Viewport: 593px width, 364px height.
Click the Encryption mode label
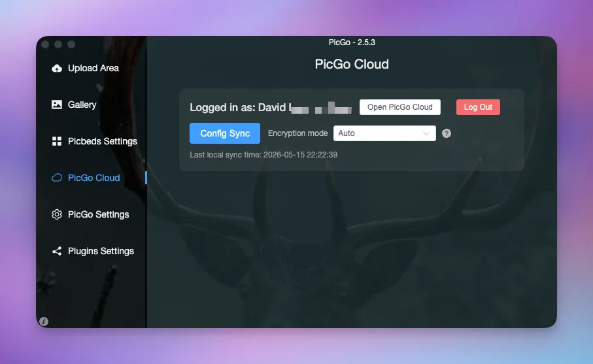297,133
